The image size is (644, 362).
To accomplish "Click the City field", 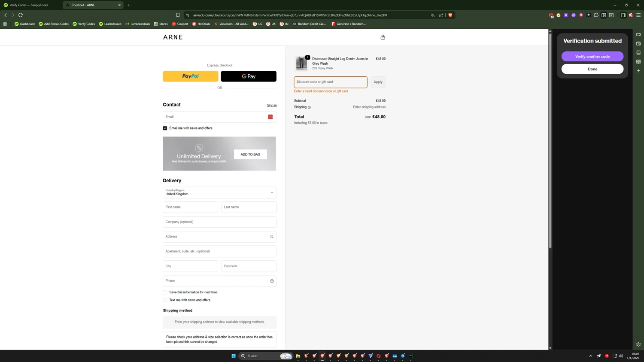I will coord(190,266).
